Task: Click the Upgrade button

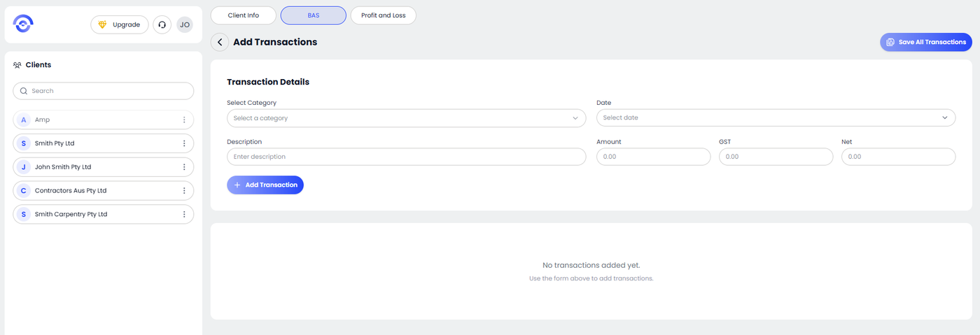Action: (x=120, y=24)
